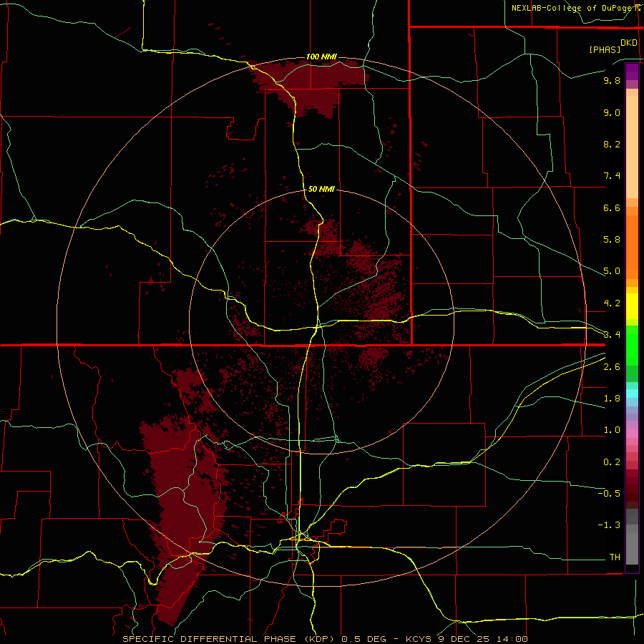The width and height of the screenshot is (644, 644).
Task: Pick the bright green color bar segment
Action: tap(632, 345)
